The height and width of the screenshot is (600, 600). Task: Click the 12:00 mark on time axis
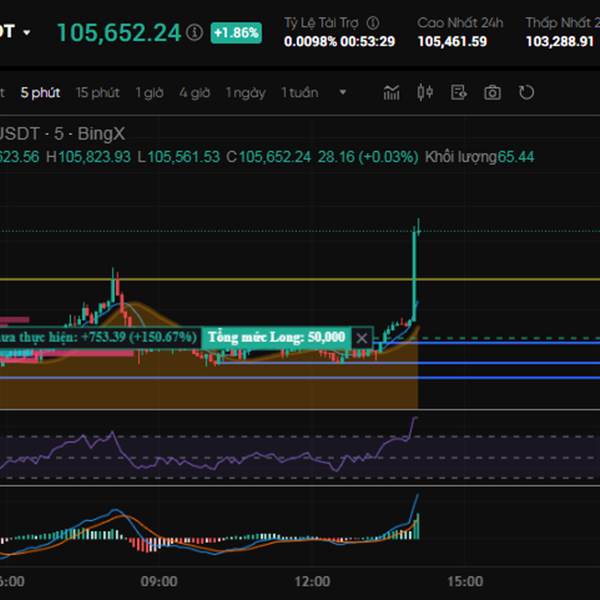tap(313, 581)
